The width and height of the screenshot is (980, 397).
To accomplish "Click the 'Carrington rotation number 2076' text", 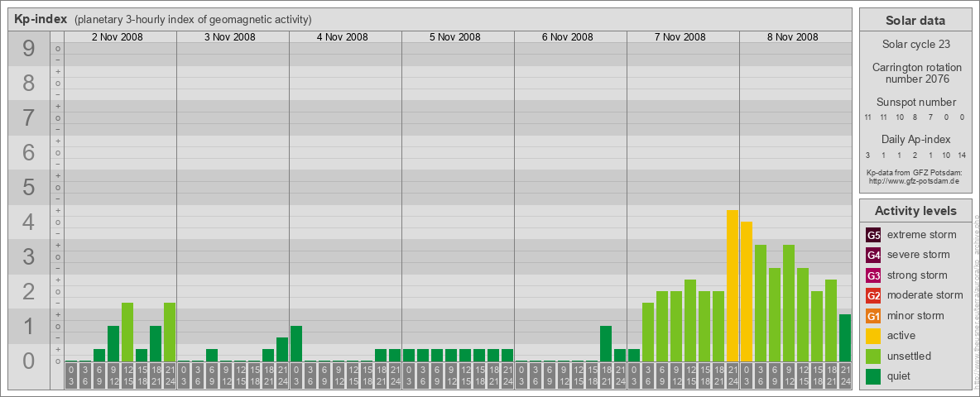I will tap(917, 73).
